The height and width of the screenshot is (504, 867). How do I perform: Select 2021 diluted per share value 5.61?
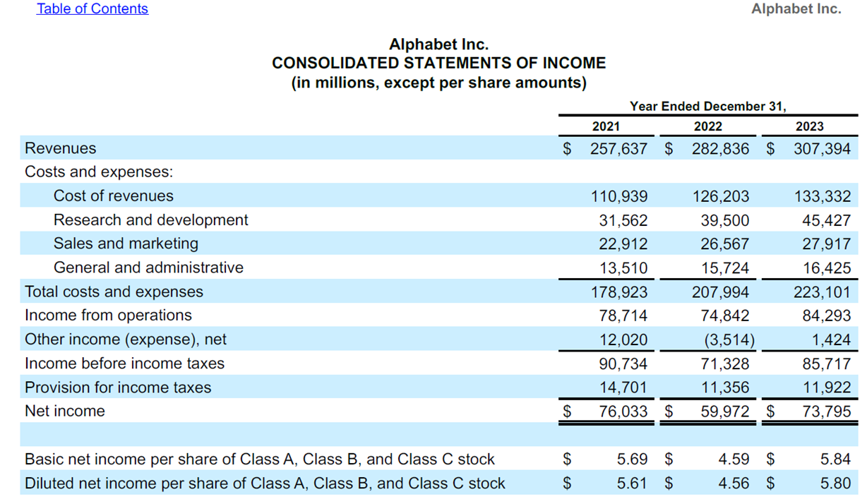(633, 484)
